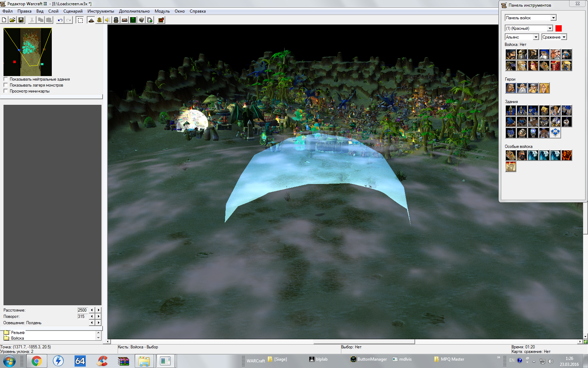Open the Terrain editor mountain icon

(x=91, y=20)
